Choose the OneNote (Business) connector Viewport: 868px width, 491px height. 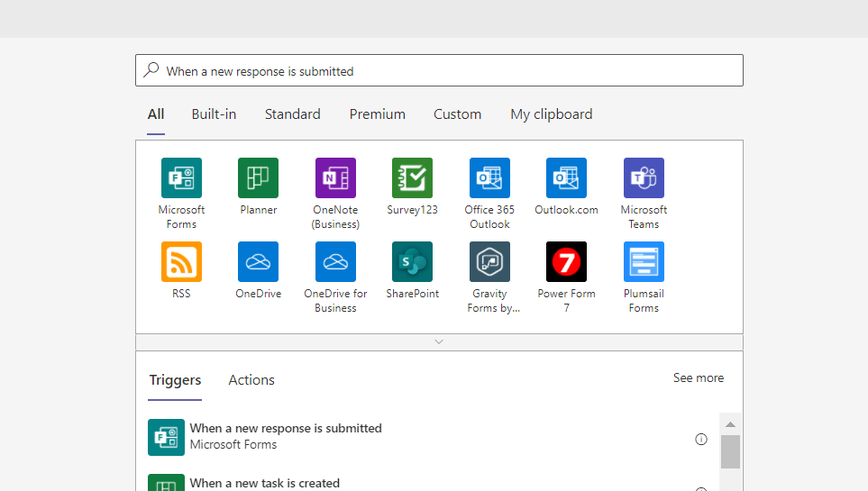tap(335, 177)
